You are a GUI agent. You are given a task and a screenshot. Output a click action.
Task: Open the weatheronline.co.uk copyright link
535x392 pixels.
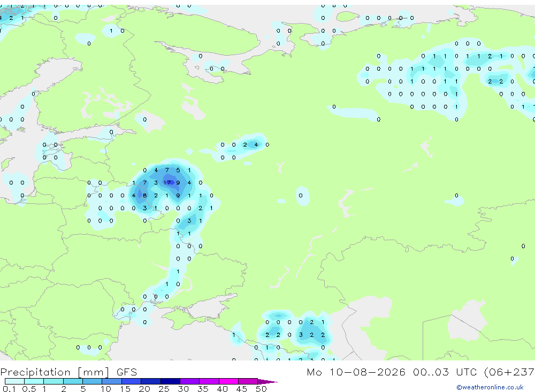490,387
